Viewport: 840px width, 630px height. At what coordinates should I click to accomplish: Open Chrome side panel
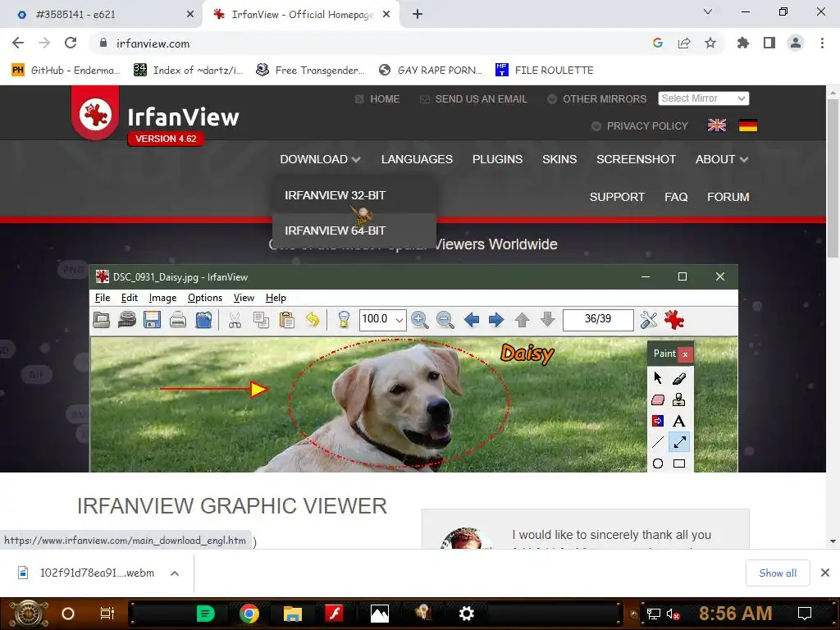tap(769, 43)
